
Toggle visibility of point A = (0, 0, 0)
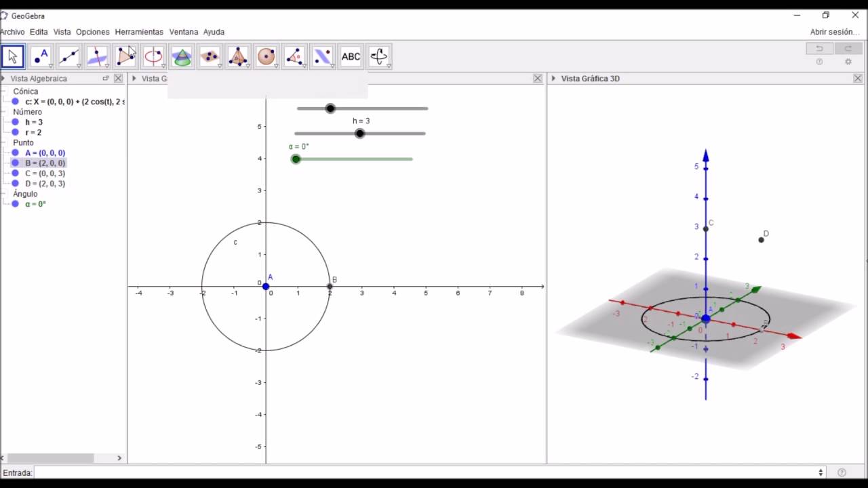click(15, 153)
